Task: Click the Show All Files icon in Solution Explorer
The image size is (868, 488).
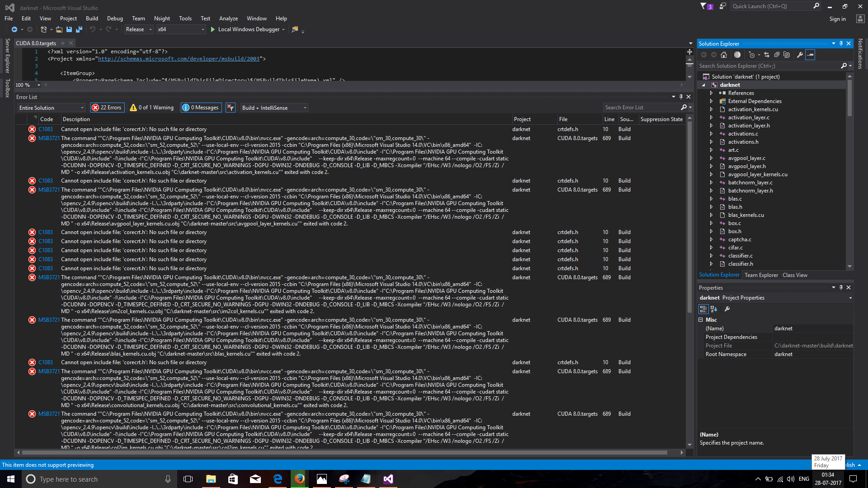Action: pos(787,55)
